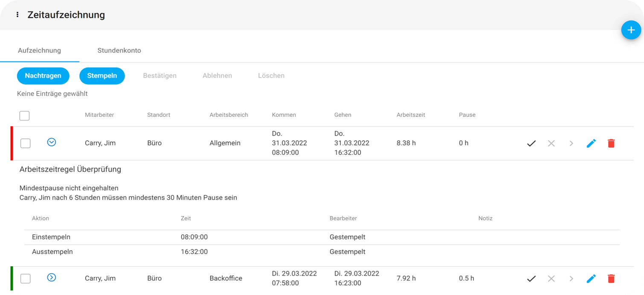Click the 7.92 h Arbeitszeit value
644x295 pixels.
tap(406, 278)
